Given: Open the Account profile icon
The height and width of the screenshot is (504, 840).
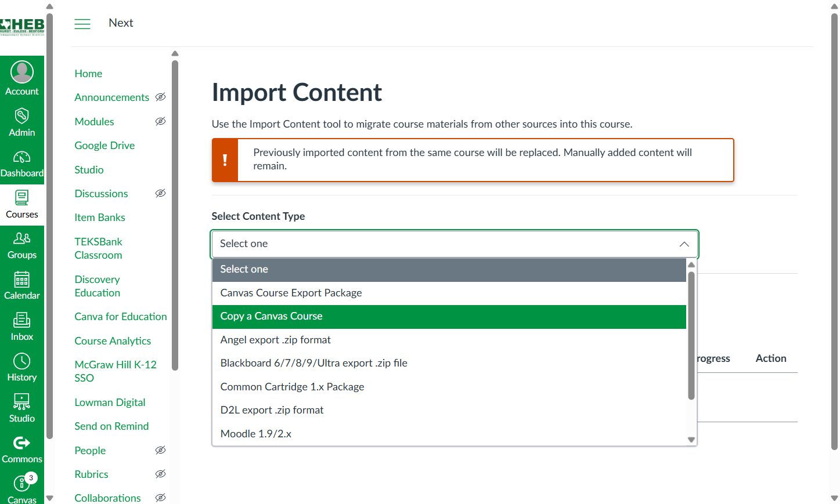Looking at the screenshot, I should pos(22,72).
